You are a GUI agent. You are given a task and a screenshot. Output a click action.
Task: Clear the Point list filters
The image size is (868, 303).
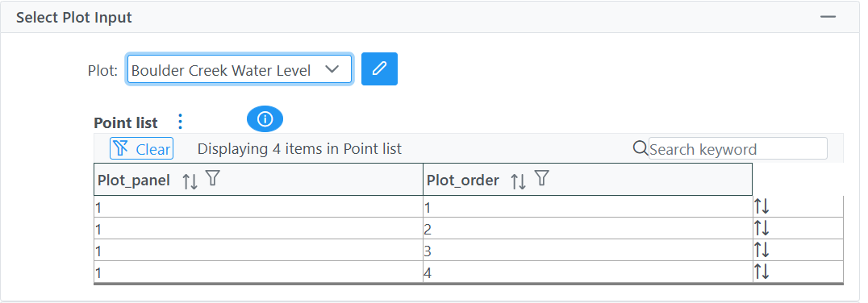click(142, 149)
